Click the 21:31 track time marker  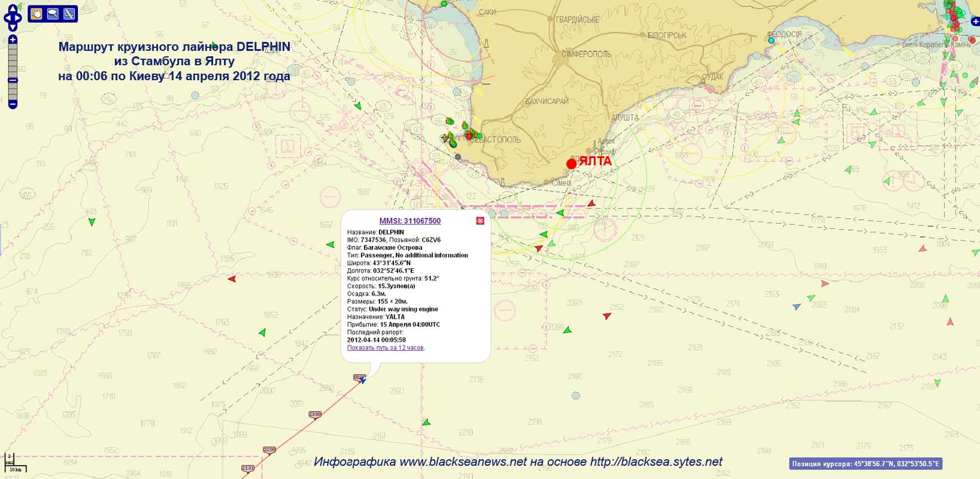pos(248,468)
